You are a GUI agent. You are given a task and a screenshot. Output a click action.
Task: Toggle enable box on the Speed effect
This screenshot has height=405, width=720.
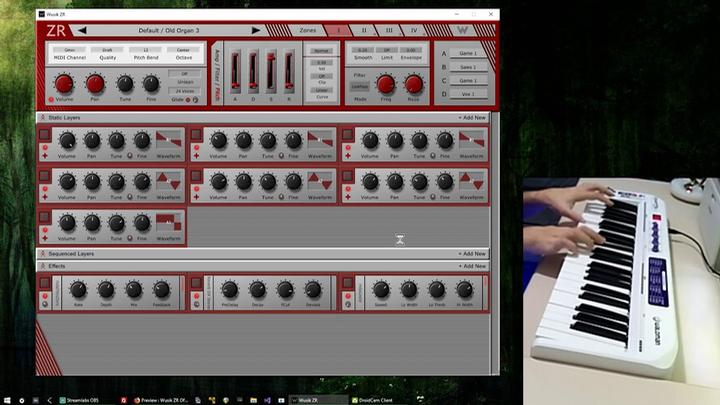348,282
